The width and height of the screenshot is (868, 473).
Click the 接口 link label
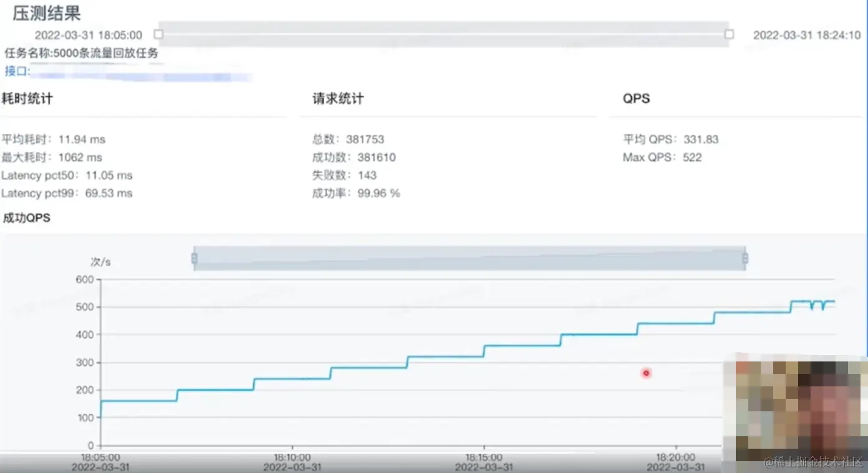click(x=17, y=71)
